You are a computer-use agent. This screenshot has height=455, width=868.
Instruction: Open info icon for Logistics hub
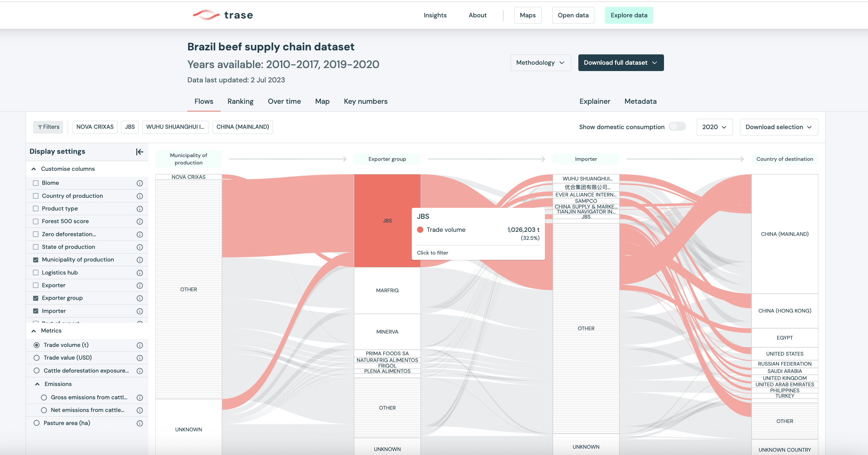(139, 273)
